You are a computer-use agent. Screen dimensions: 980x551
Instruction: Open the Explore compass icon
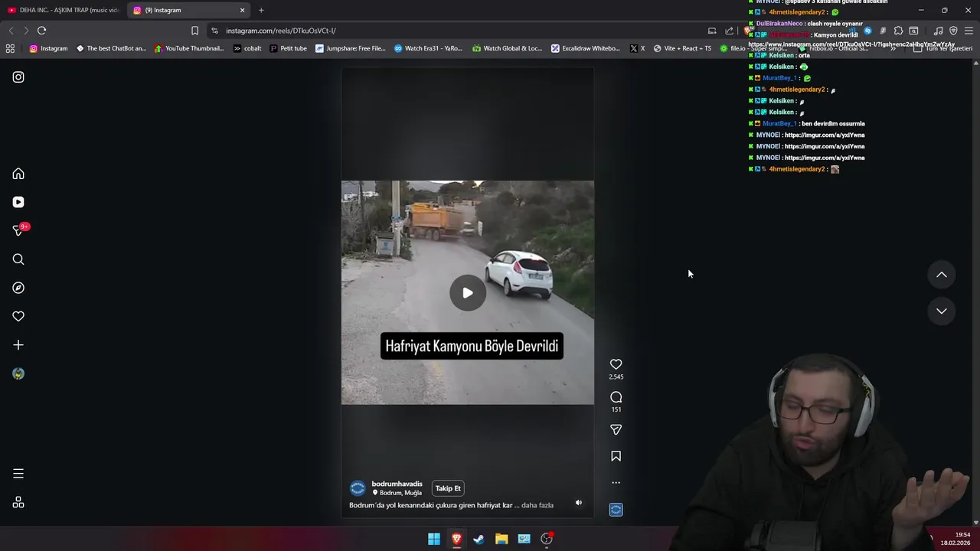[x=18, y=288]
